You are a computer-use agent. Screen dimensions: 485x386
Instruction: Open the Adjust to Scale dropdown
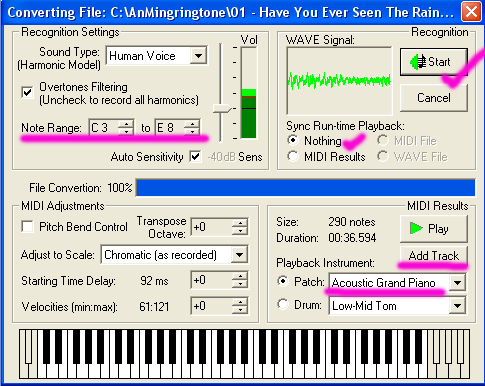point(239,255)
